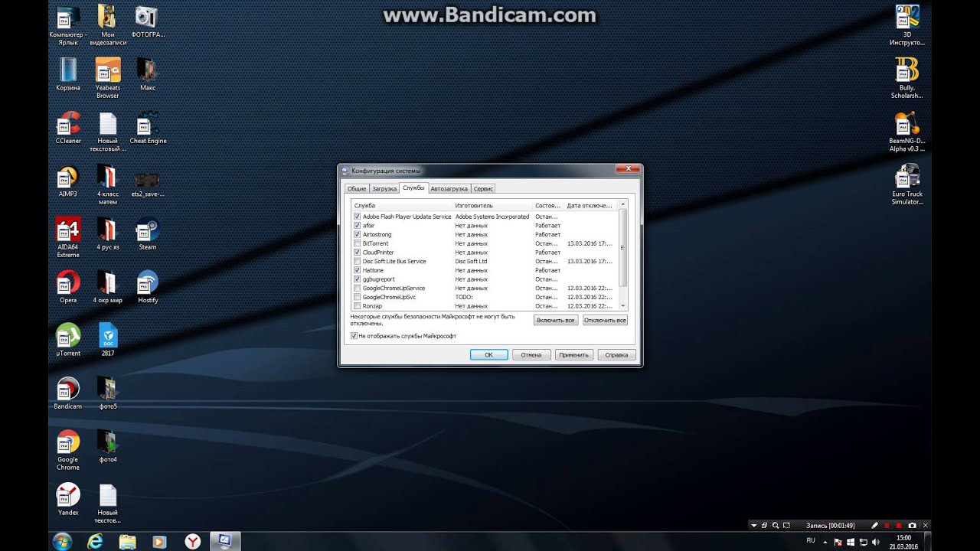The height and width of the screenshot is (551, 980).
Task: Uncheck the CloudPrinter service checkbox
Action: point(358,253)
